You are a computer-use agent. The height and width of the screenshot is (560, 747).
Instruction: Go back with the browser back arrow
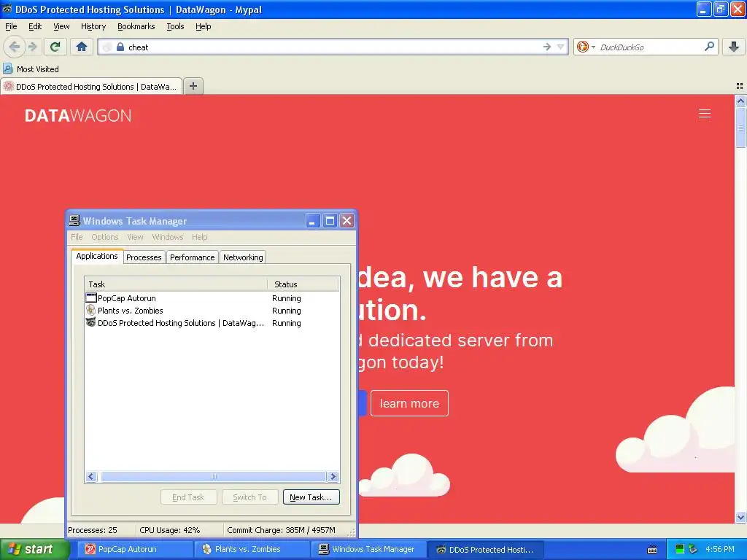coord(15,47)
